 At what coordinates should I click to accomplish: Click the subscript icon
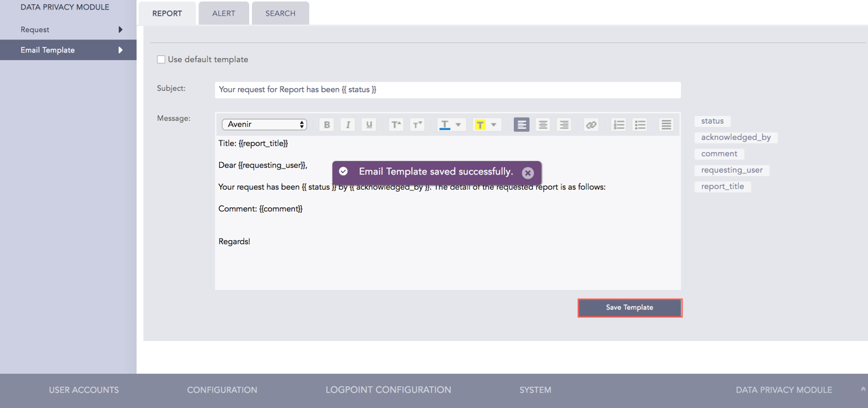[x=417, y=124]
